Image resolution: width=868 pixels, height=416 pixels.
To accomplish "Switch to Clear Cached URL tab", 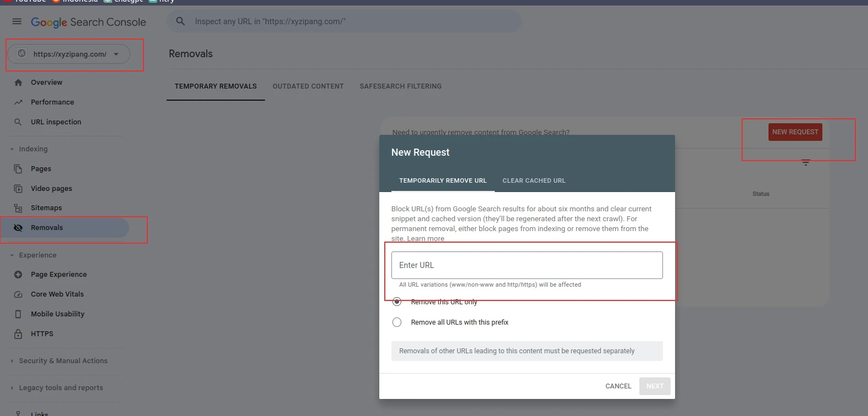I will pos(534,180).
